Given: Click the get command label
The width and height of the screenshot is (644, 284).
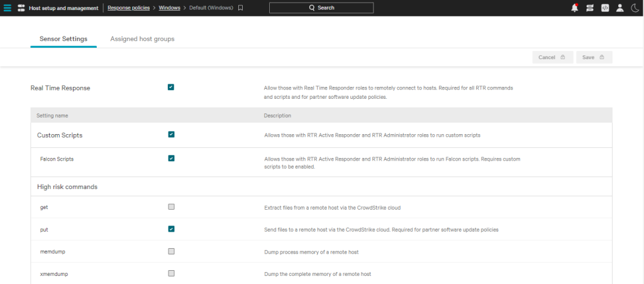Looking at the screenshot, I should [44, 208].
